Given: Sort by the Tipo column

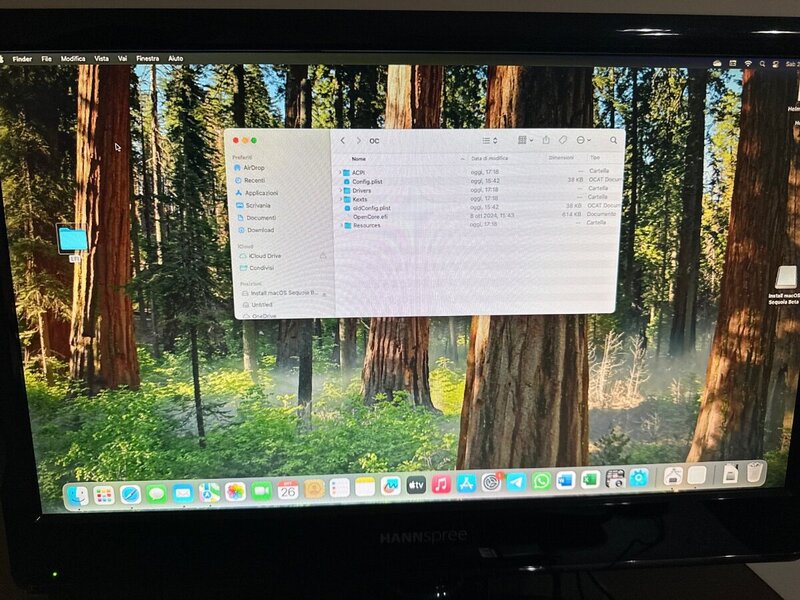Looking at the screenshot, I should [595, 158].
